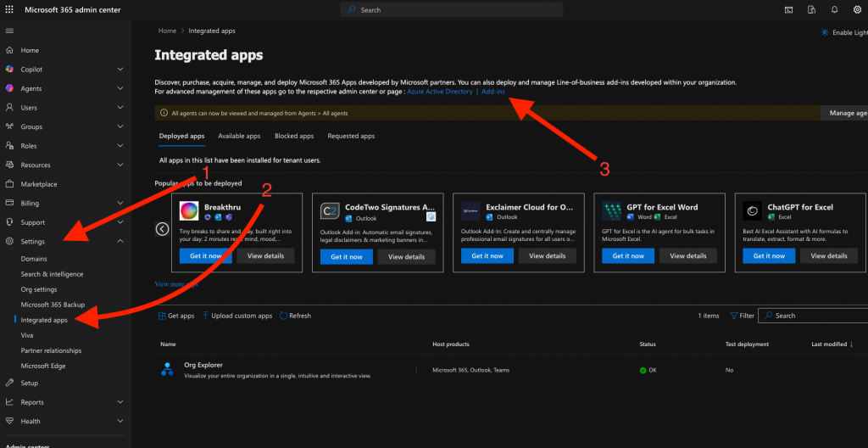868x448 pixels.
Task: Click the GPT for Excel Word logo
Action: point(611,210)
